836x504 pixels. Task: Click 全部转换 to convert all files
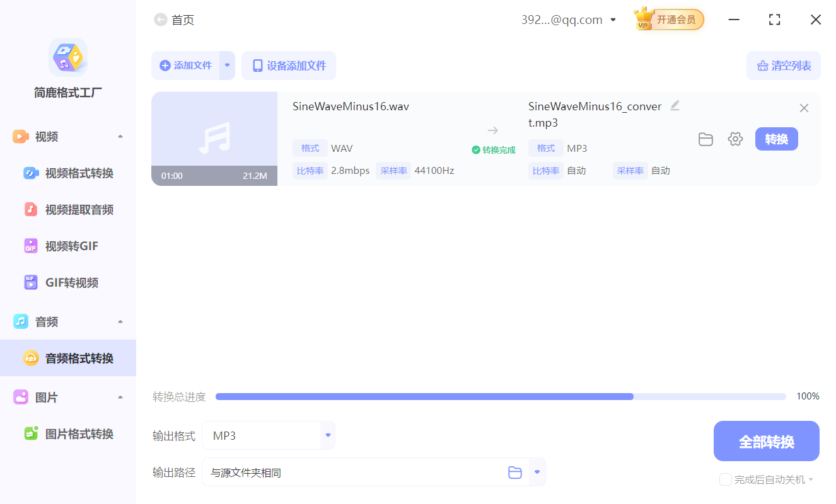[x=766, y=440]
